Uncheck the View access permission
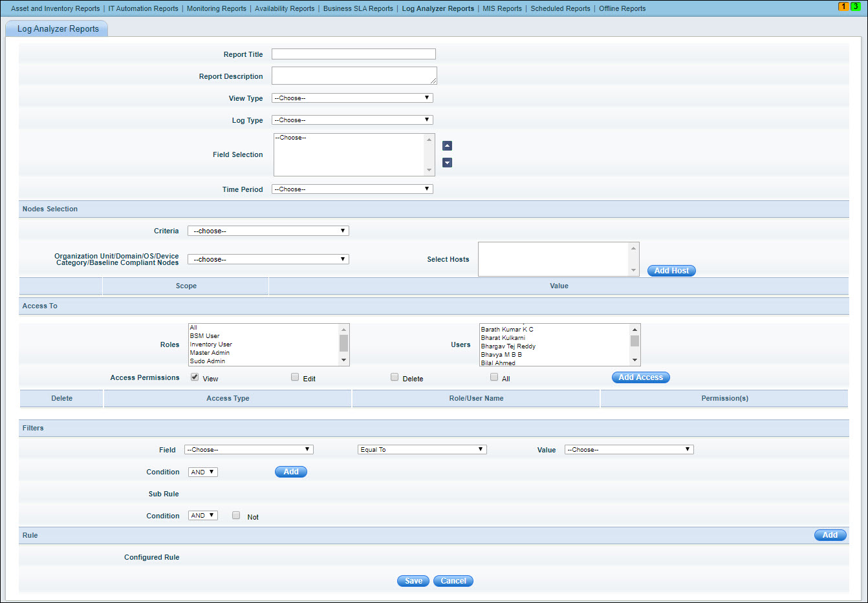 [195, 377]
